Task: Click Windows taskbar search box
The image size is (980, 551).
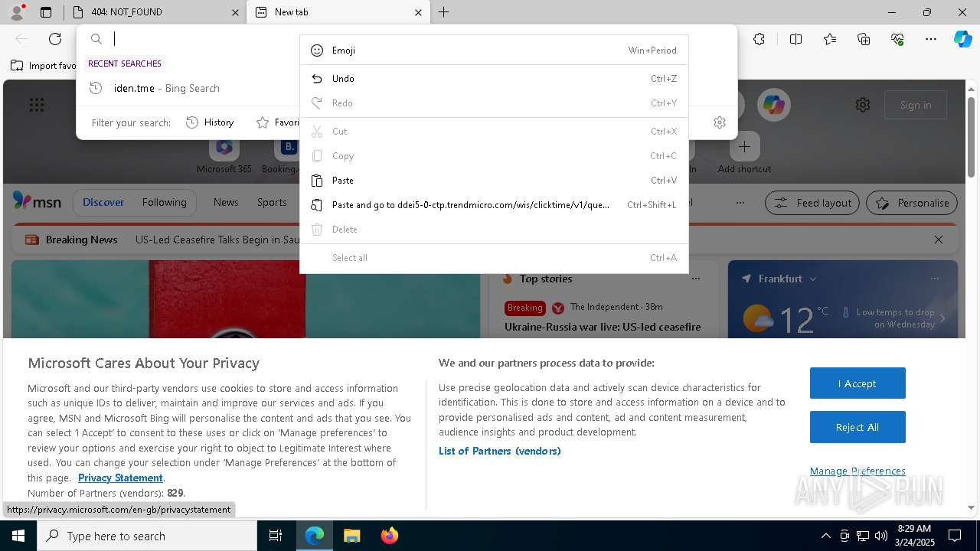Action: coord(147,536)
